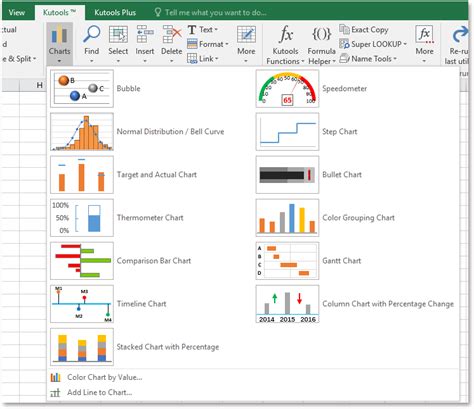Click Target and Actual Chart label
Viewport: 474px width, 409px height.
tap(157, 175)
